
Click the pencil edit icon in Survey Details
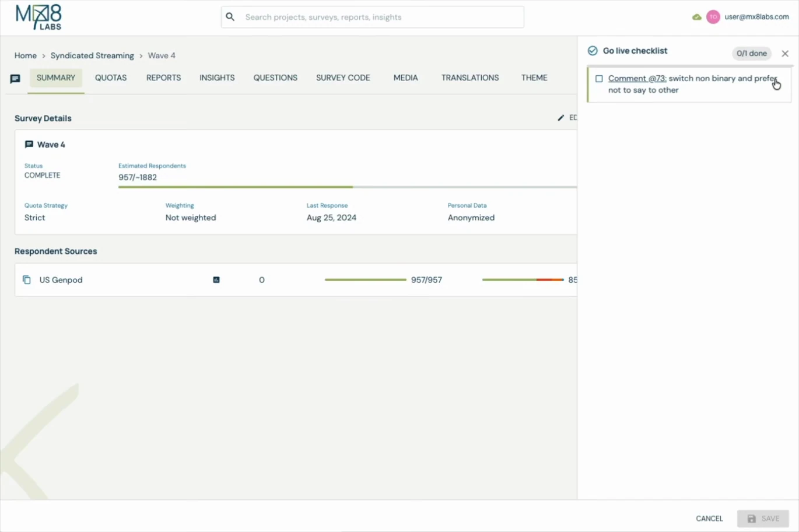click(561, 118)
